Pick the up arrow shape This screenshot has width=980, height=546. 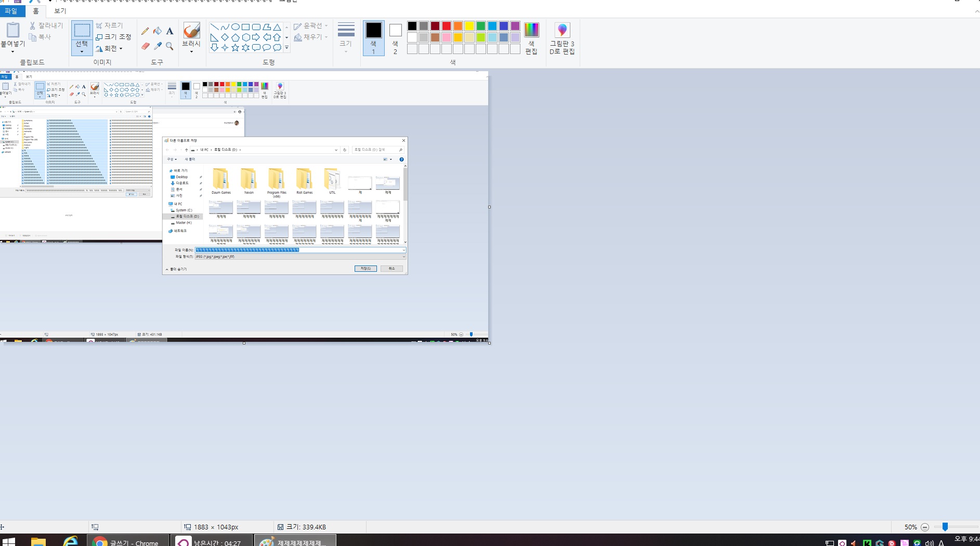277,37
